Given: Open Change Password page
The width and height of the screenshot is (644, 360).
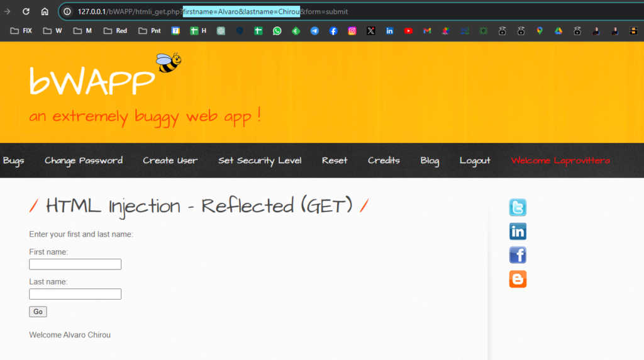Looking at the screenshot, I should [84, 160].
